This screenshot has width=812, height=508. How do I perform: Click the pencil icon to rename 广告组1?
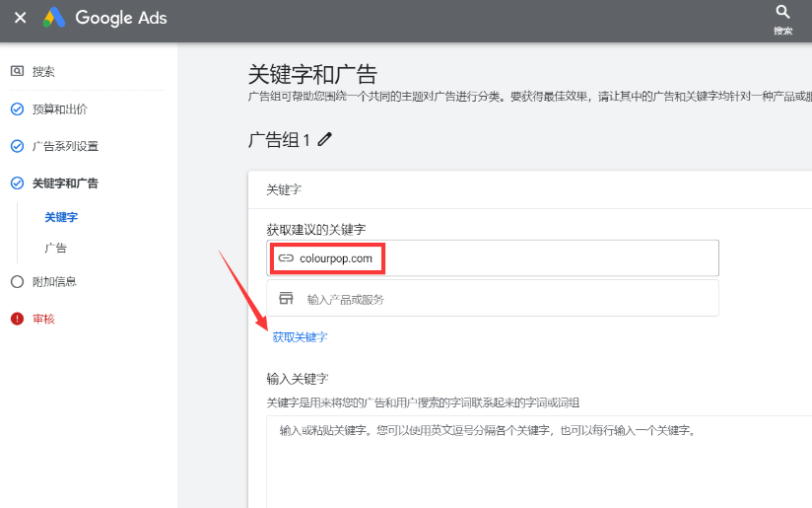point(325,140)
